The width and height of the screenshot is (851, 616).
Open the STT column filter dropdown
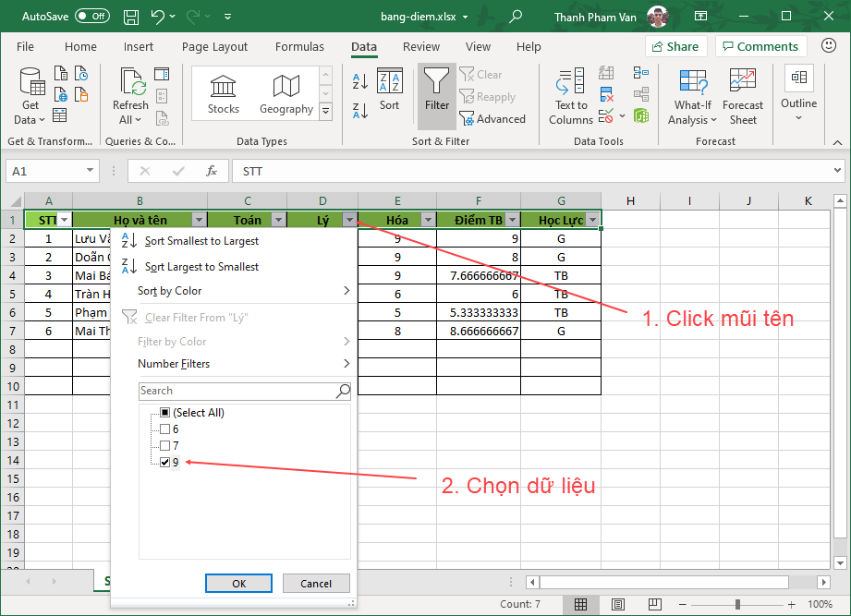coord(65,220)
